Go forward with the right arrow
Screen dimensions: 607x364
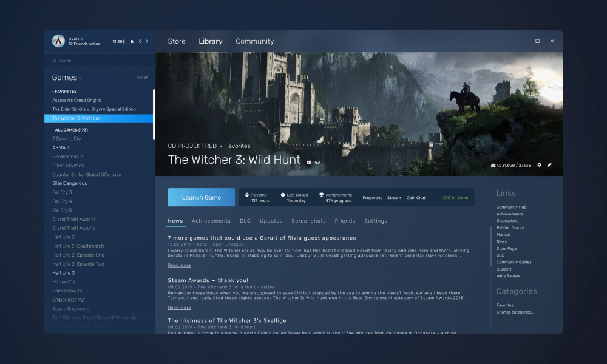[x=147, y=41]
